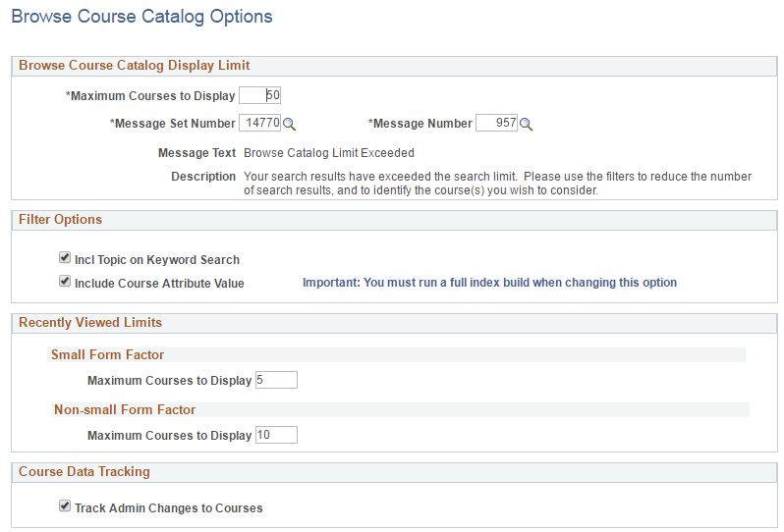The width and height of the screenshot is (784, 532).
Task: Click the Maximum Courses to Display field showing 50
Action: [x=260, y=96]
